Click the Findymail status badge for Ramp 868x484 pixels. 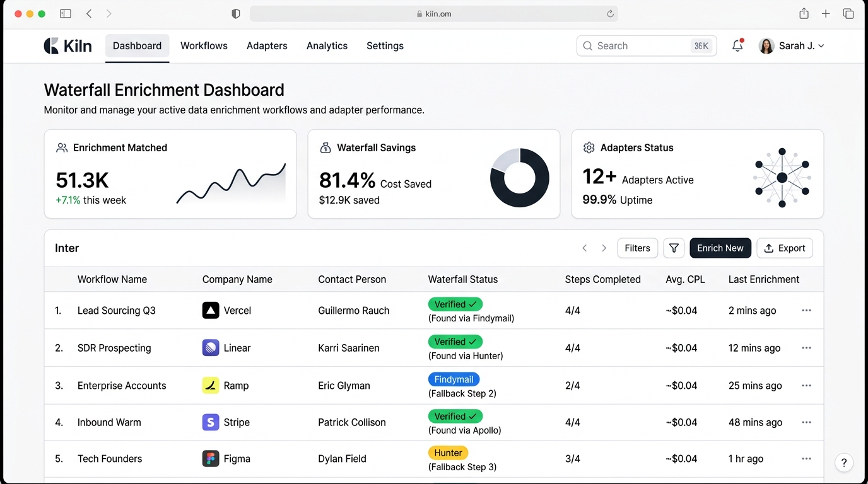click(454, 379)
